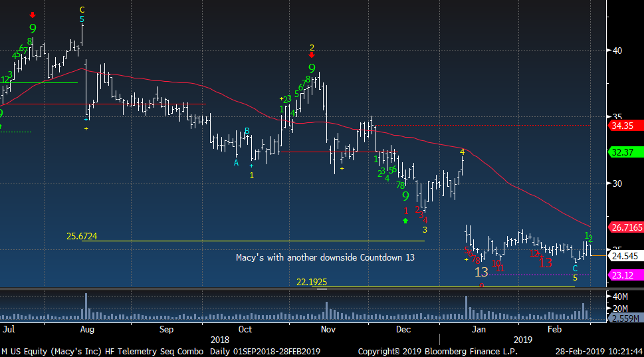Click the 30 price axis label
Screen dimensions: 644x357
[617, 183]
